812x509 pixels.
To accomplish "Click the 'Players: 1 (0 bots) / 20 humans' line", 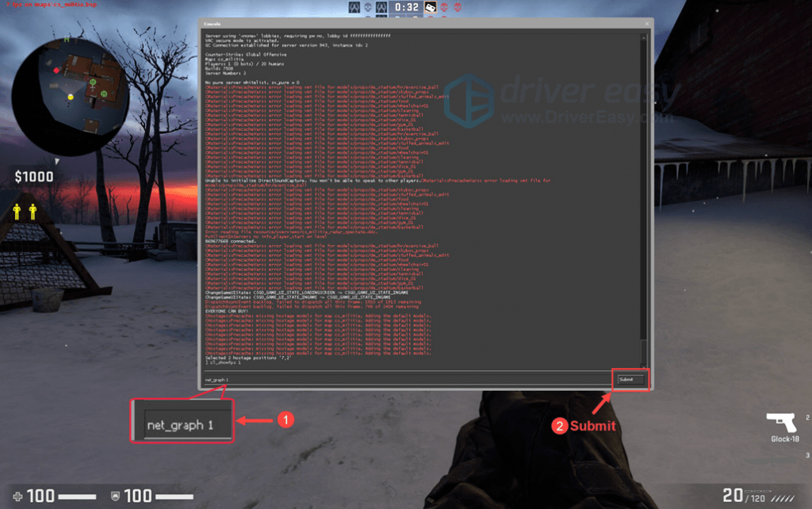I will point(244,63).
